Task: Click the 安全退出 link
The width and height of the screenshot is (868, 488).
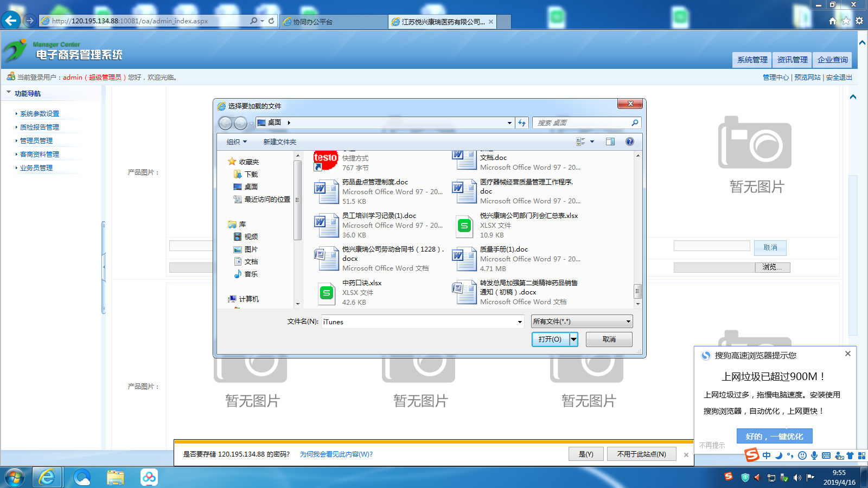Action: tap(839, 78)
